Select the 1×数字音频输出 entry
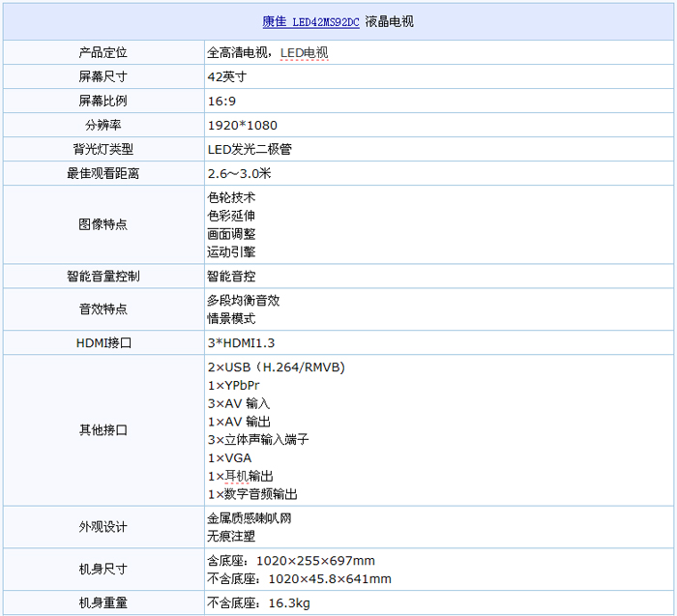 [x=252, y=494]
